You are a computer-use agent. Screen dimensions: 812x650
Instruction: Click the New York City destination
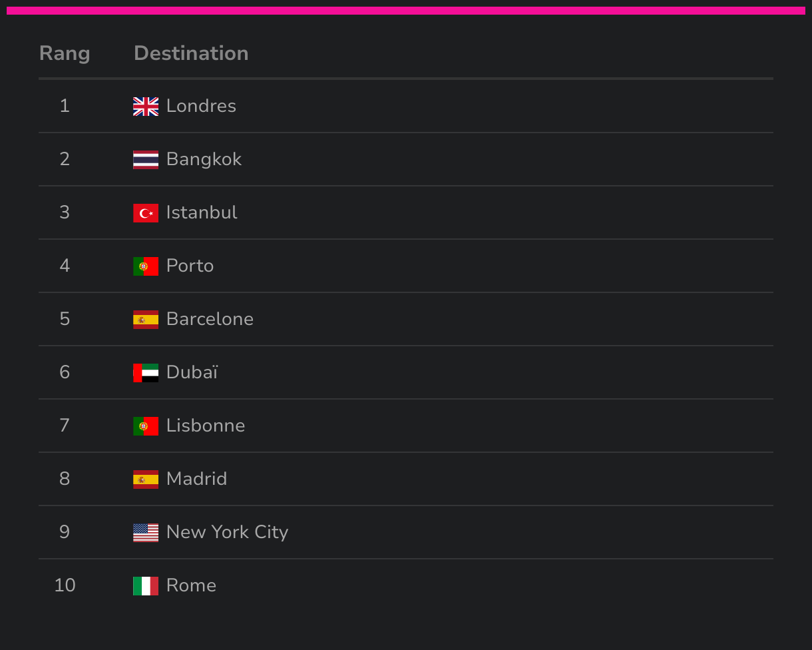(x=227, y=532)
